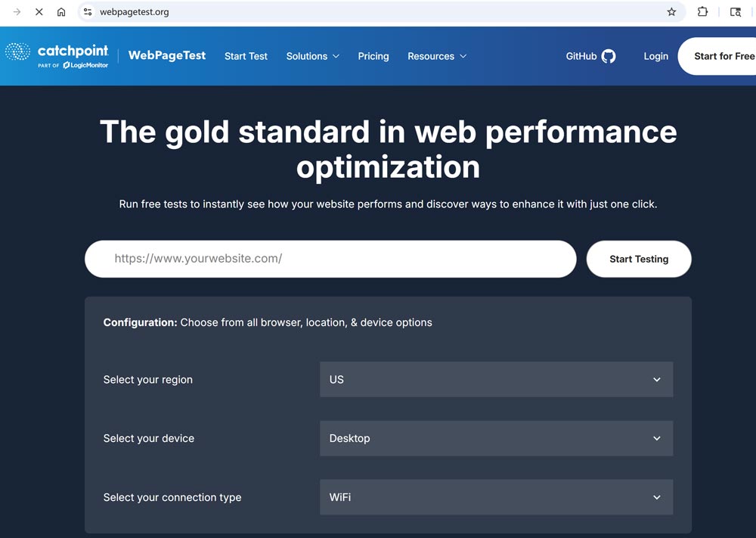
Task: Open the browser extensions puzzle icon
Action: (702, 12)
